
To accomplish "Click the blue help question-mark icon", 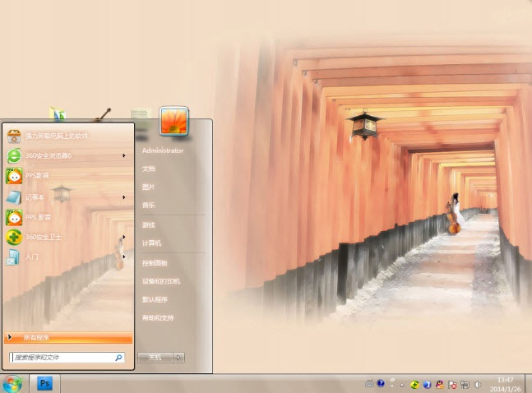I will [381, 383].
